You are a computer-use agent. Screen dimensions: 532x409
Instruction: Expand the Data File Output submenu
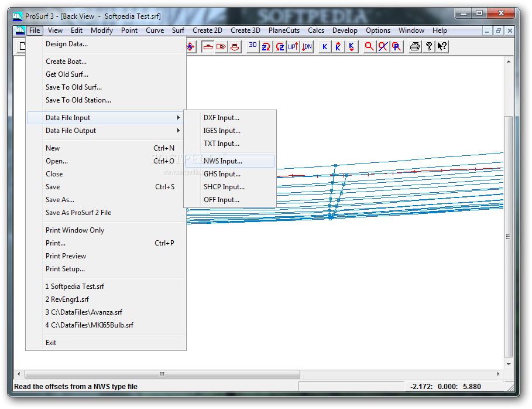(106, 131)
